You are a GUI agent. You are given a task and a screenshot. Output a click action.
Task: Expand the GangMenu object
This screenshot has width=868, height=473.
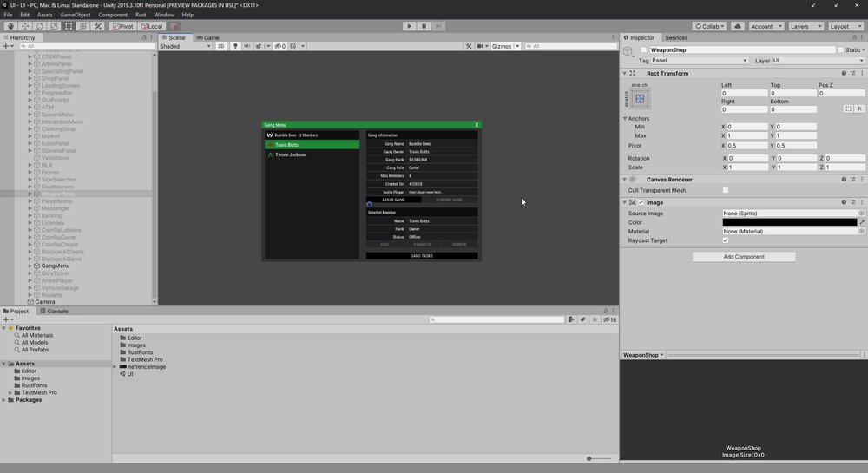tap(30, 266)
